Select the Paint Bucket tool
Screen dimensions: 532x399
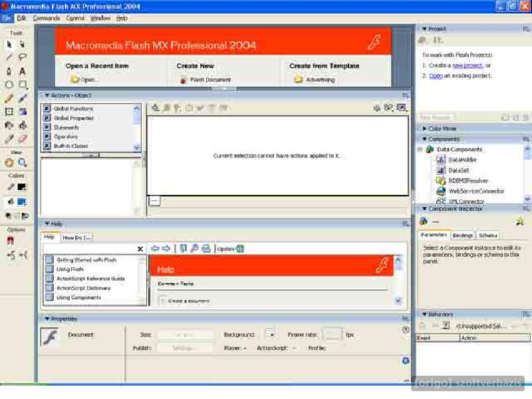[x=23, y=126]
